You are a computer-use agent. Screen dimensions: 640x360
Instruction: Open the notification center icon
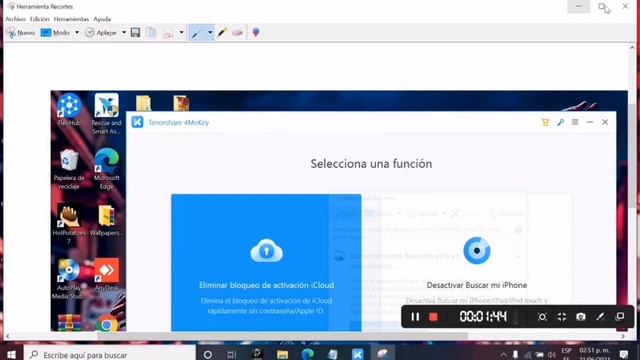[623, 354]
